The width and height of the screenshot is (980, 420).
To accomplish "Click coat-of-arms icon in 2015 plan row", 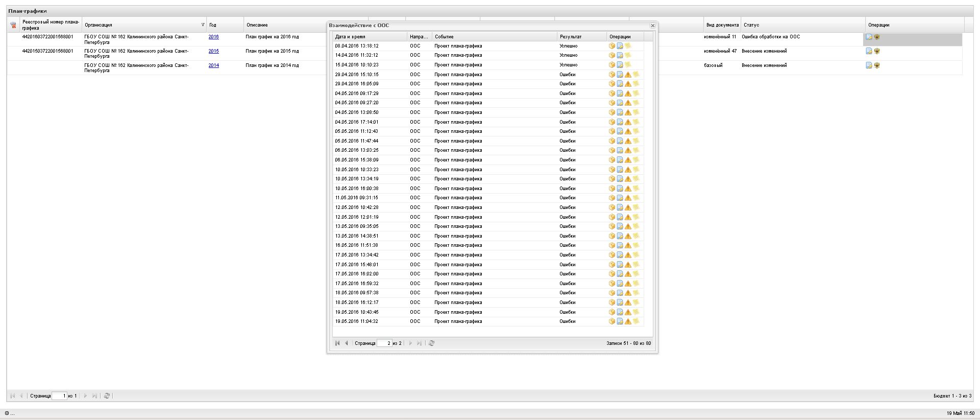I will (877, 51).
